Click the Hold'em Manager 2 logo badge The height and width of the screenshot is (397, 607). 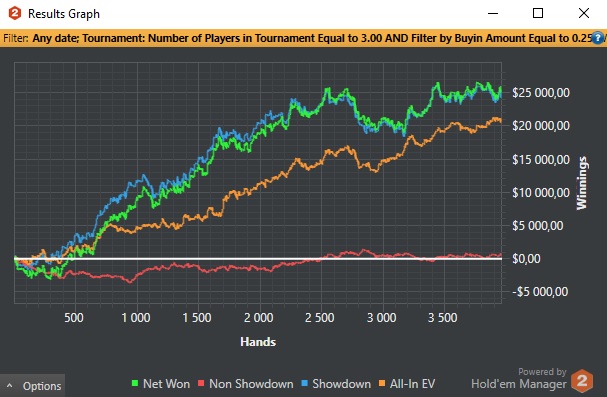[x=582, y=381]
